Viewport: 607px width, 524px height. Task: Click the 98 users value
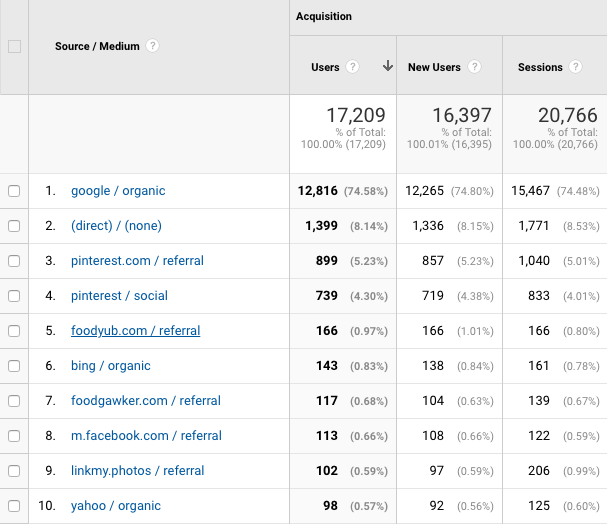tap(330, 506)
